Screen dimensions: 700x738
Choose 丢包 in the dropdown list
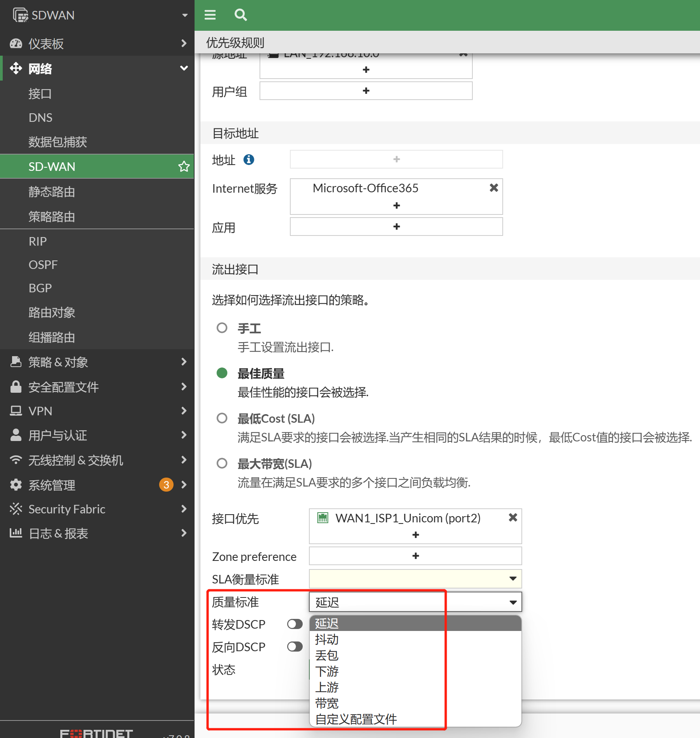click(x=415, y=655)
